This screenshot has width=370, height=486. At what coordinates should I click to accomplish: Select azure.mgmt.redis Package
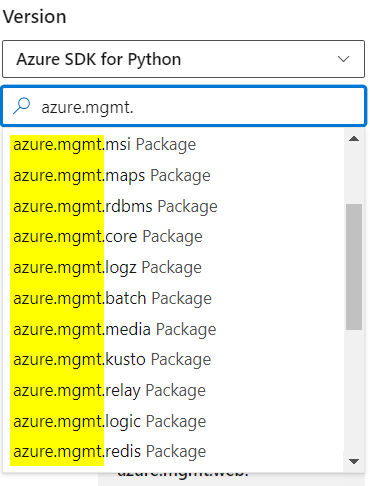click(173, 452)
